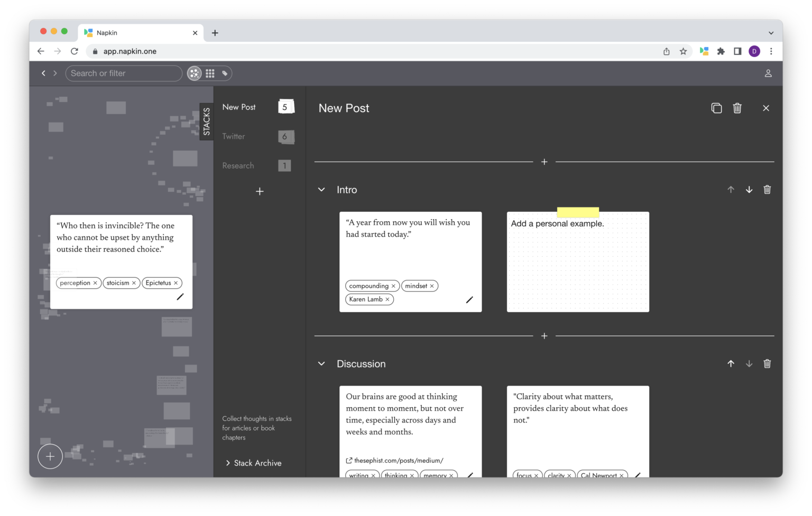Move the Intro section down
This screenshot has width=812, height=516.
749,190
